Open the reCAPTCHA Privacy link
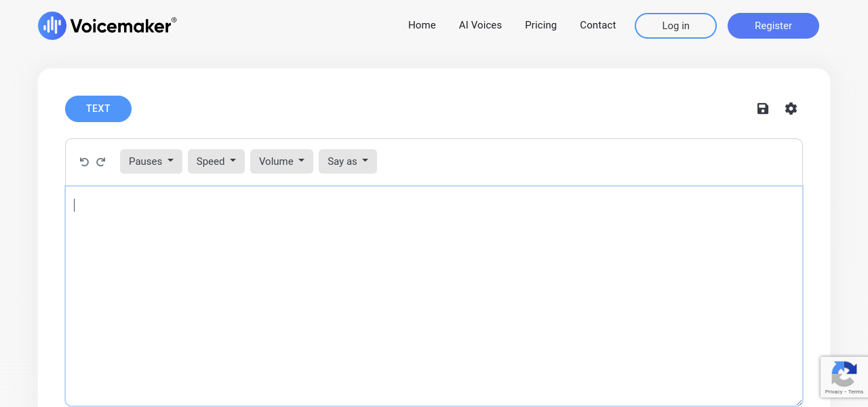This screenshot has width=868, height=407. [833, 391]
